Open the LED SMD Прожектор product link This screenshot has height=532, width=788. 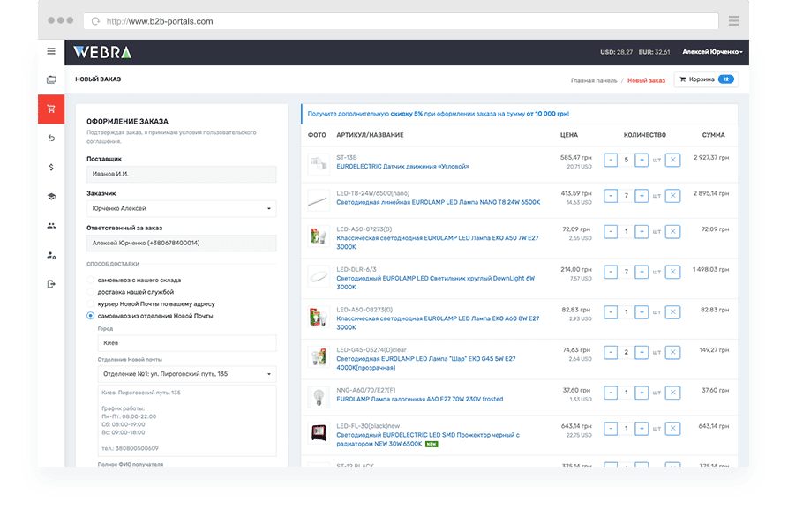tap(428, 439)
